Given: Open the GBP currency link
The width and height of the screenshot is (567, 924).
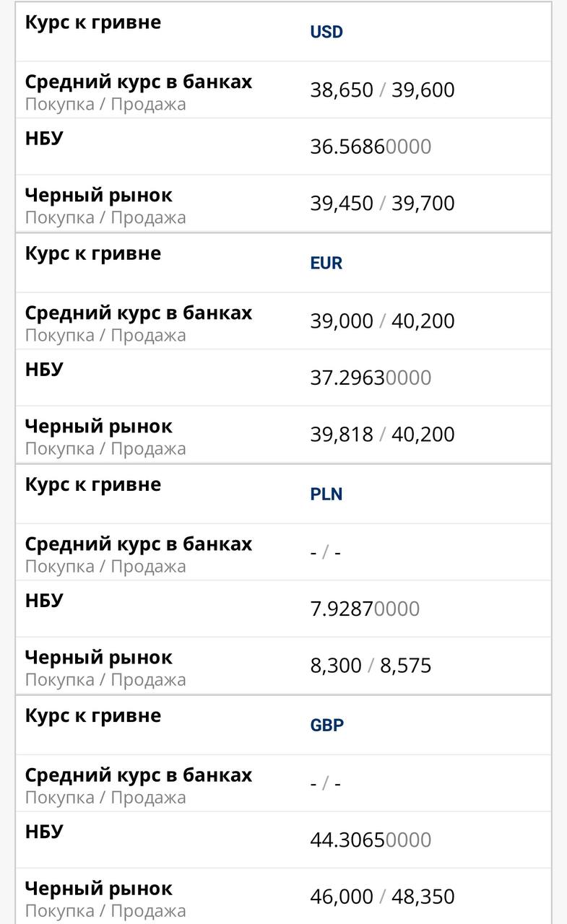Looking at the screenshot, I should 327,725.
